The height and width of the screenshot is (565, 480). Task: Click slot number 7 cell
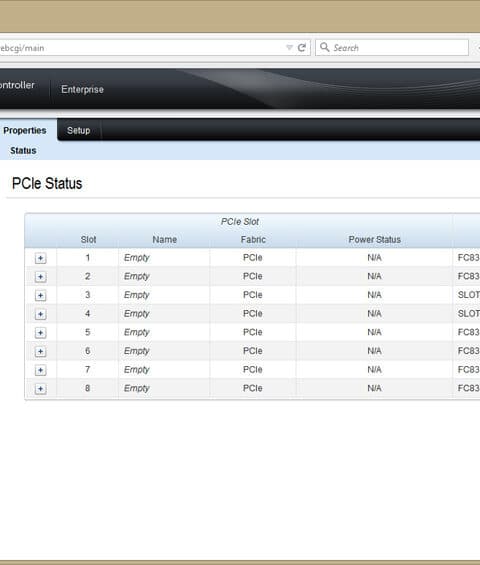[88, 370]
